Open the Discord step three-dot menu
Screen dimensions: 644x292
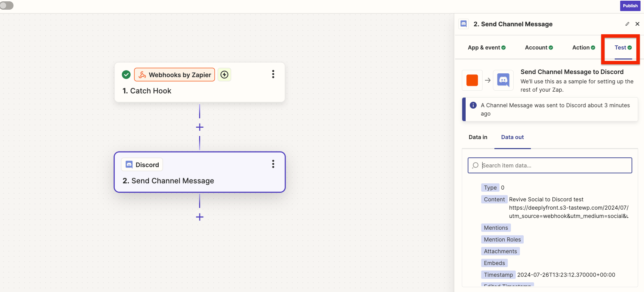click(273, 164)
